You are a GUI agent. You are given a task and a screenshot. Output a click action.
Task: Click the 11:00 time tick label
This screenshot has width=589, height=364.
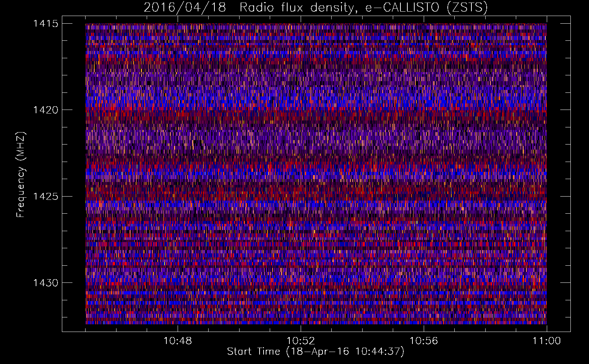coord(547,341)
